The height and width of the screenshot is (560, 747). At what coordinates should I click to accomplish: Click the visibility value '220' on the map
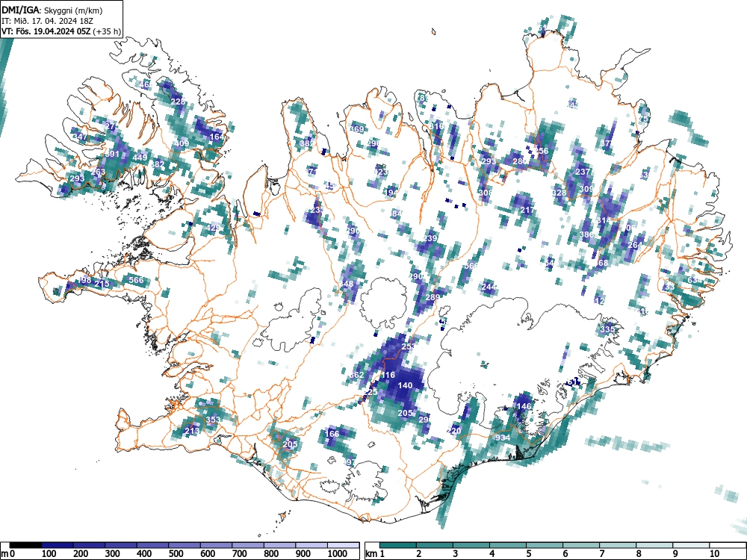[455, 431]
